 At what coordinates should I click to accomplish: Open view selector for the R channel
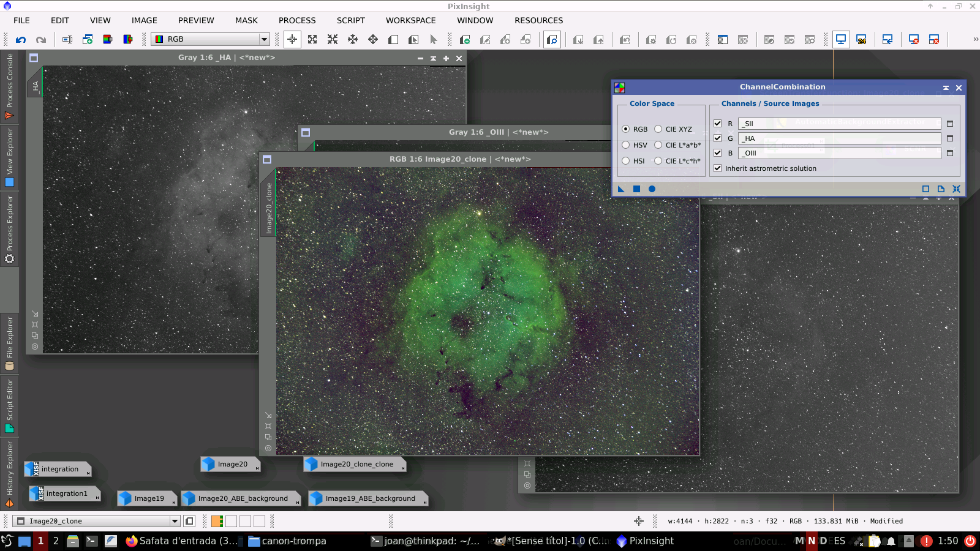click(950, 124)
